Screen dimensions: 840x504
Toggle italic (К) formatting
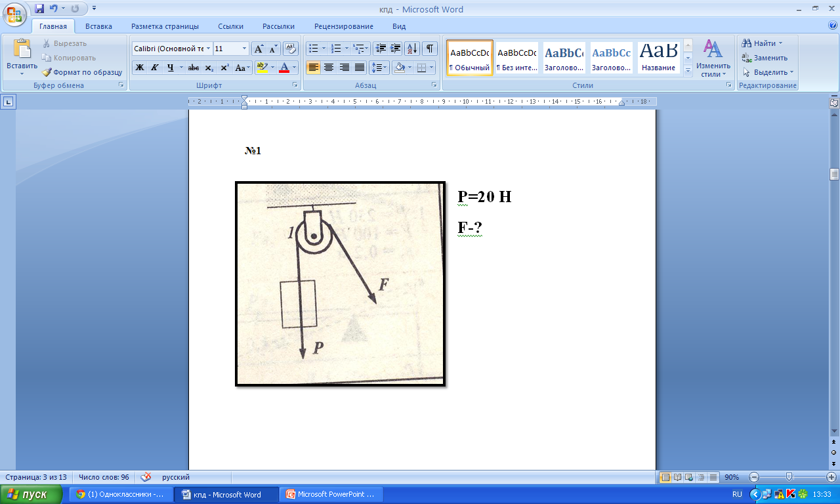click(155, 68)
